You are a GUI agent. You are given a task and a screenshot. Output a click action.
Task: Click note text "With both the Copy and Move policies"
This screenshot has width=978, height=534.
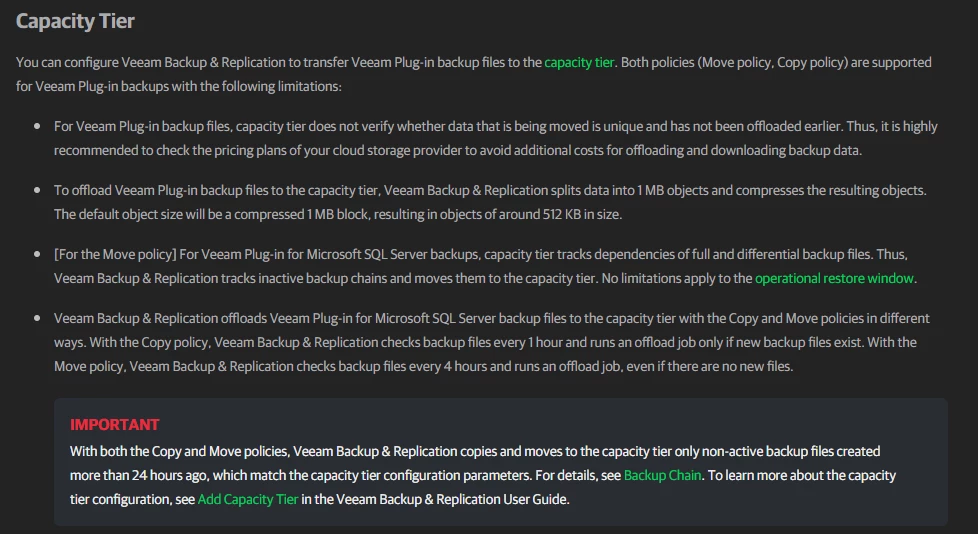click(x=179, y=451)
